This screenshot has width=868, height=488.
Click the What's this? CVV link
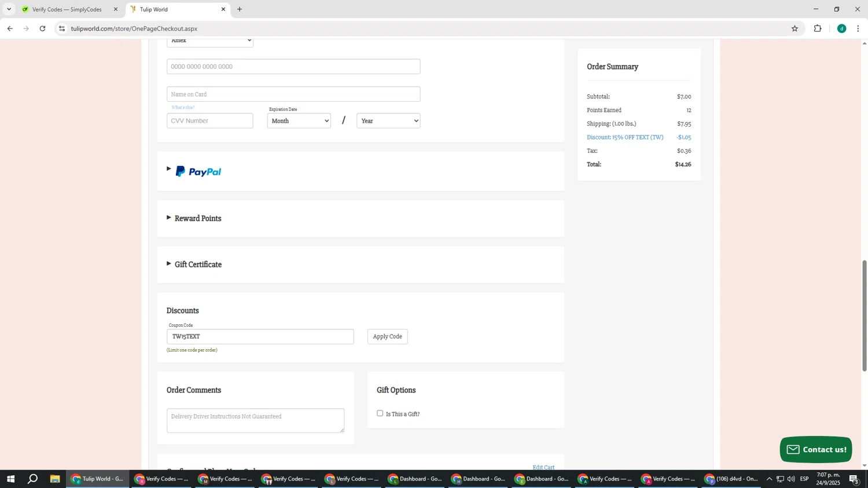pyautogui.click(x=183, y=108)
